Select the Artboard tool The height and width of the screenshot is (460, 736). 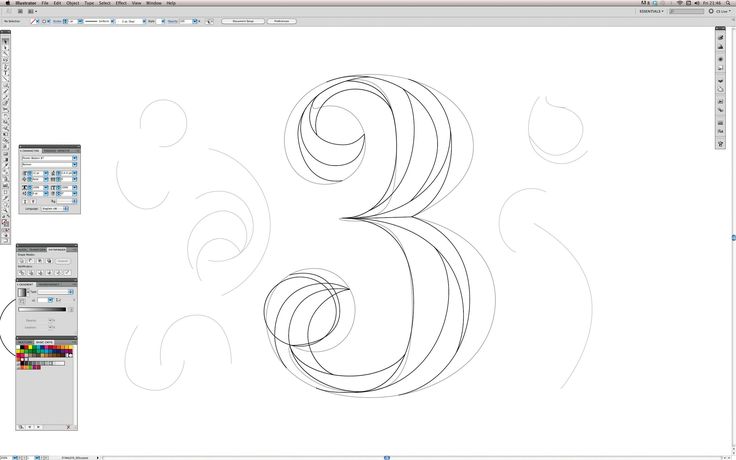(x=6, y=191)
